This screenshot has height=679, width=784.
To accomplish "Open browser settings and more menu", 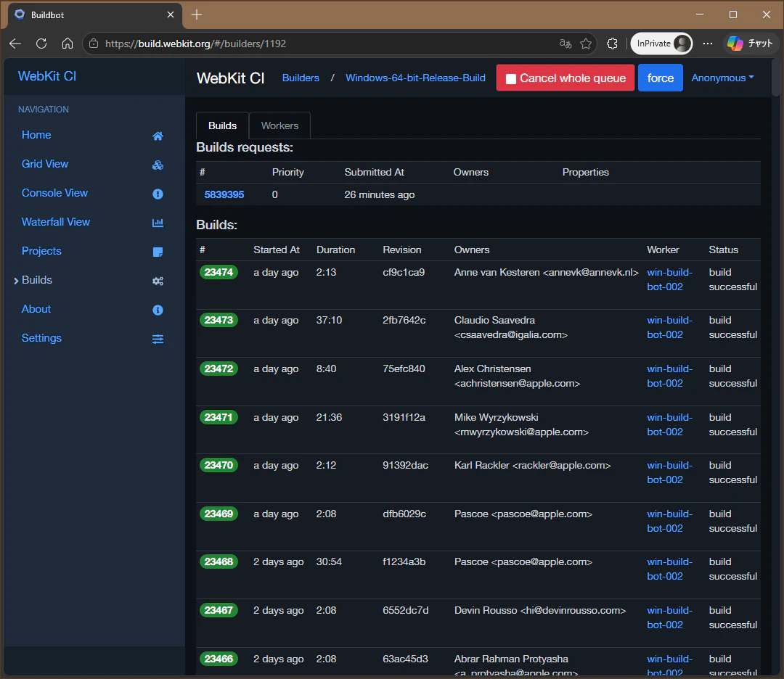I will coord(708,44).
